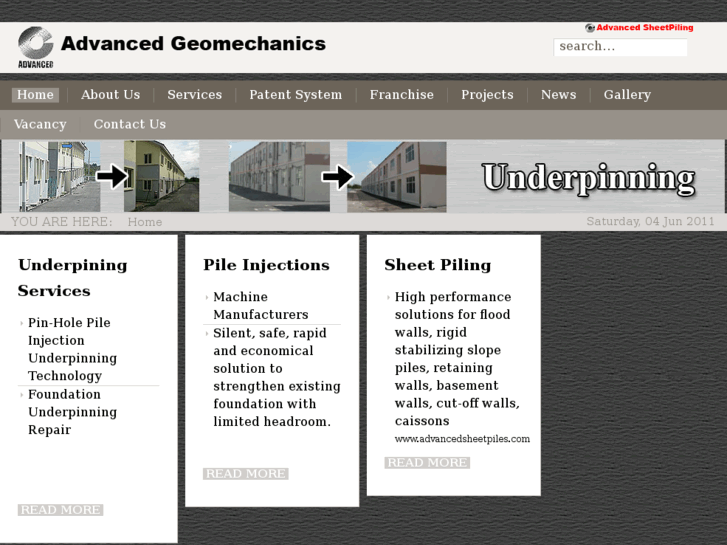Navigate to the Franchise menu item
727x545 pixels.
pos(402,95)
